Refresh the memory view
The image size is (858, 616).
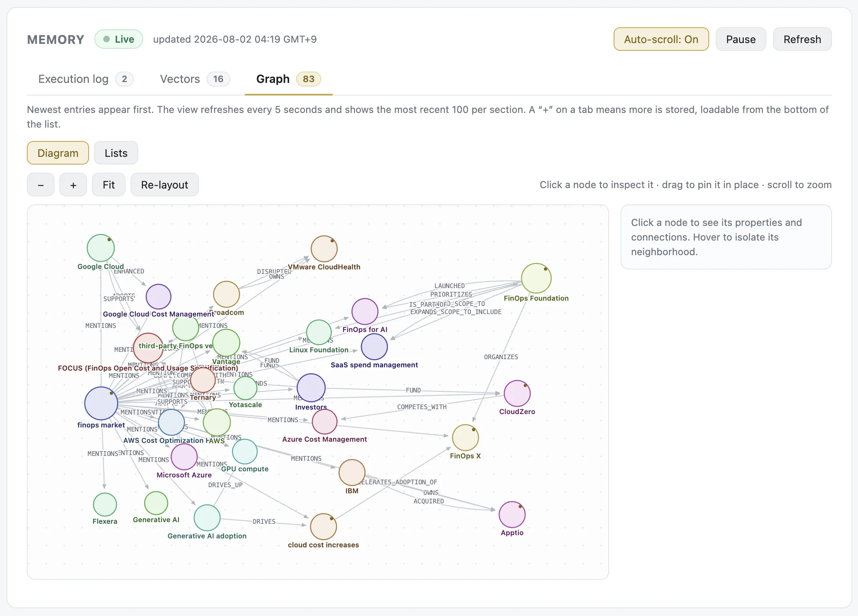point(802,39)
